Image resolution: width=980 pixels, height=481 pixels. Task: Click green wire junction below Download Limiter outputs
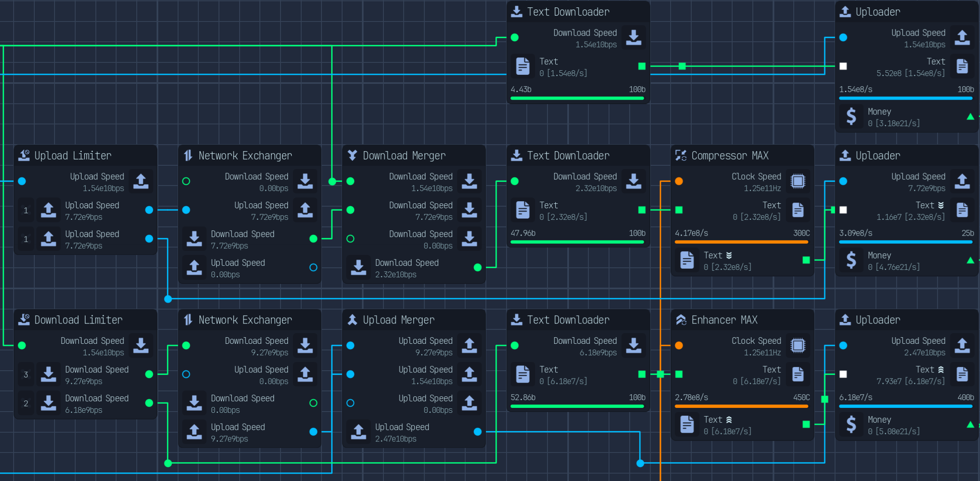(168, 463)
